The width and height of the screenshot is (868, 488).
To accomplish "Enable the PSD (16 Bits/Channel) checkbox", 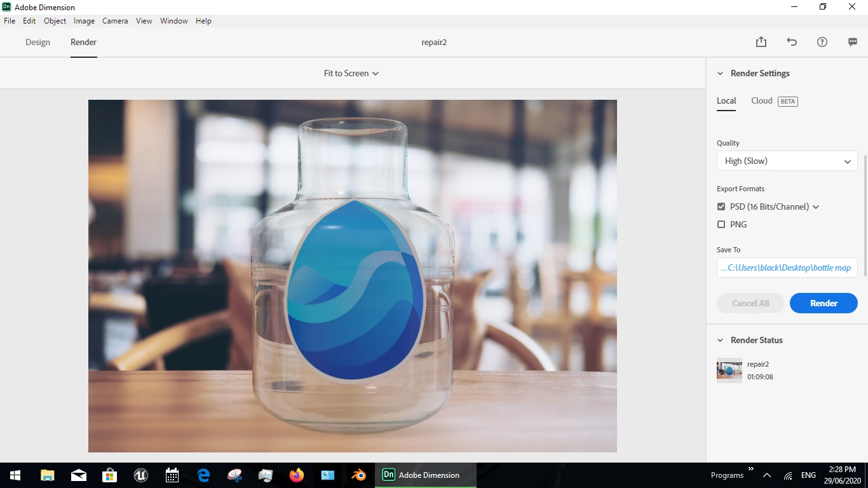I will 721,207.
